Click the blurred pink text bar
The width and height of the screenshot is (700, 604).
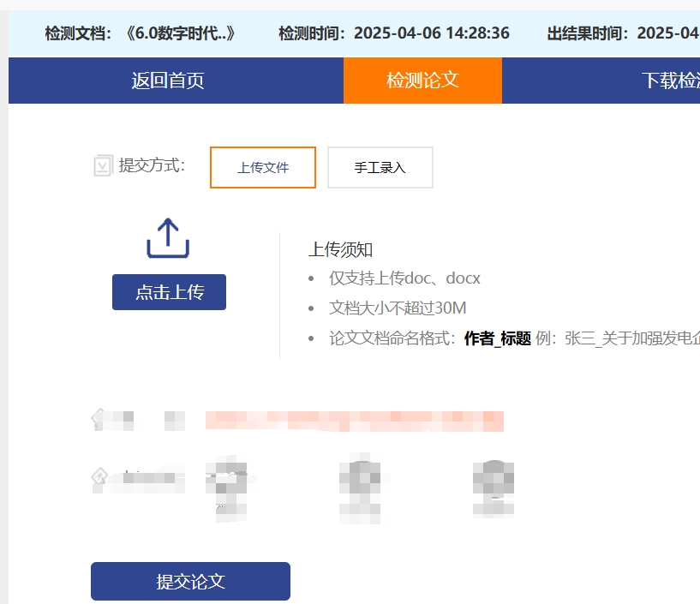coord(355,422)
